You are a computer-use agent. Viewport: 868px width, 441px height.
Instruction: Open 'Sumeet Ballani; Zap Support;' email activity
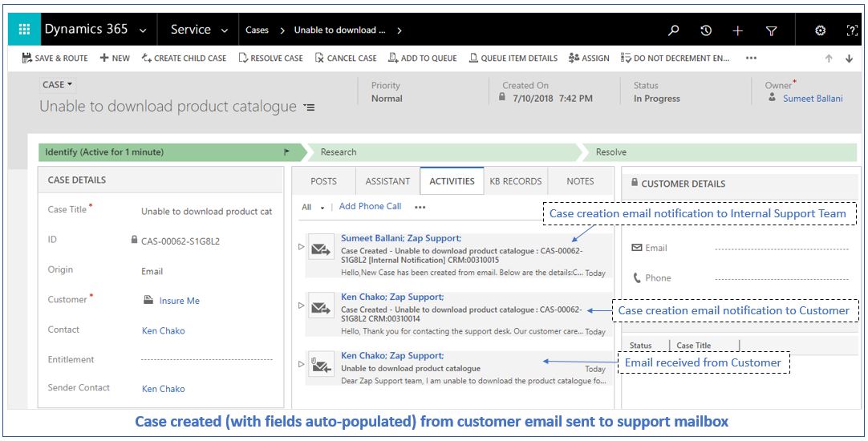[x=401, y=238]
